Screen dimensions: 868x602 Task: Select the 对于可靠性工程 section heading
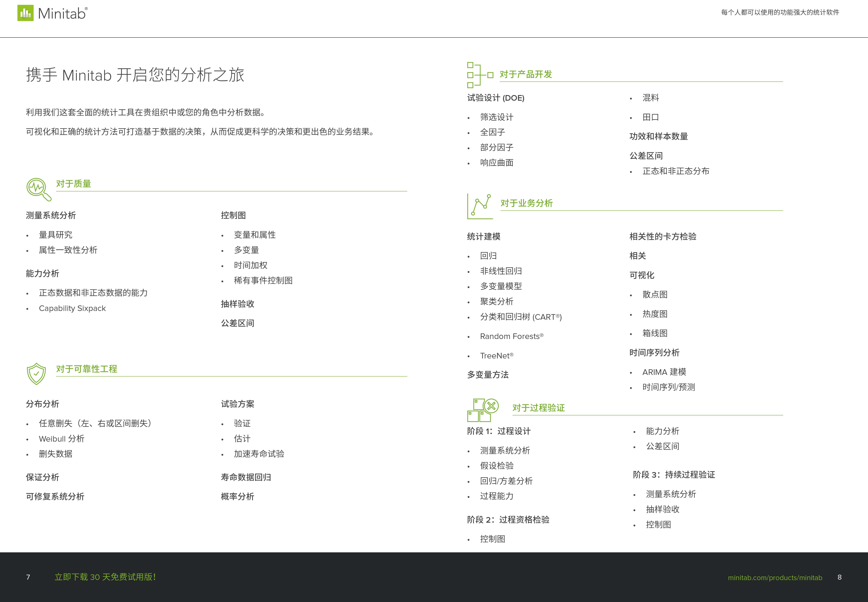pos(87,369)
